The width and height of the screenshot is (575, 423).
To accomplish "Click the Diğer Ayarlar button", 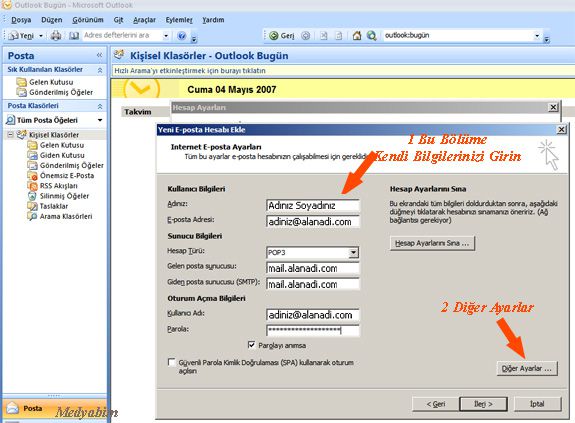I will [x=527, y=368].
